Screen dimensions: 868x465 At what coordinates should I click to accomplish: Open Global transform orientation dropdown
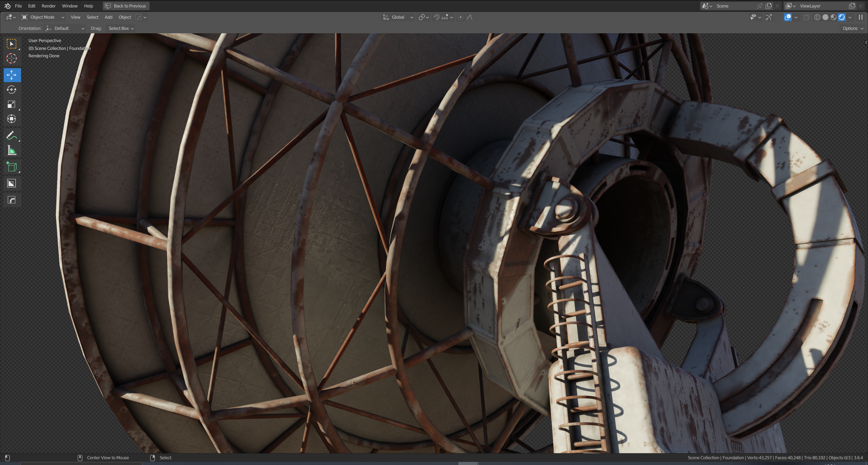[x=398, y=17]
